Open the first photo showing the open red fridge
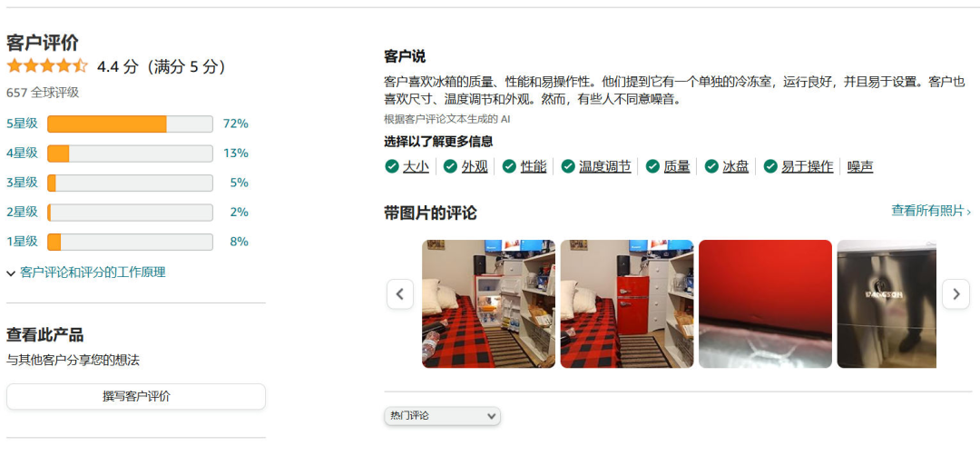The height and width of the screenshot is (456, 980). (x=489, y=304)
